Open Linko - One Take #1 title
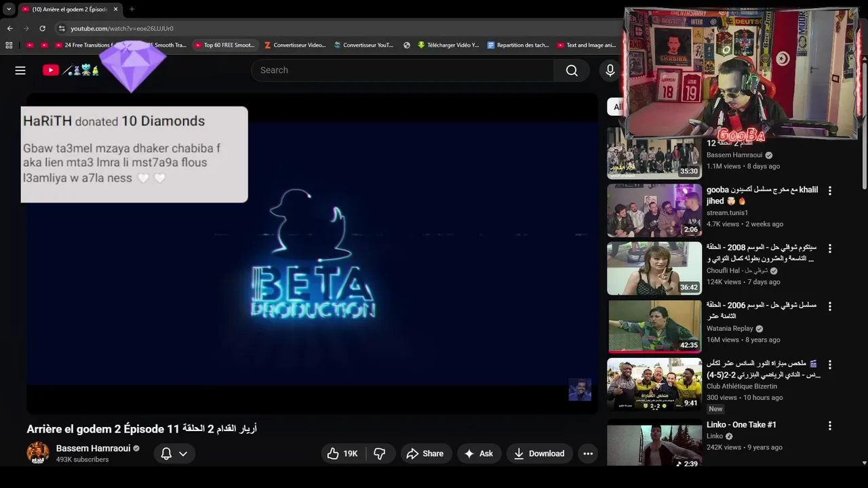The height and width of the screenshot is (488, 868). click(741, 424)
